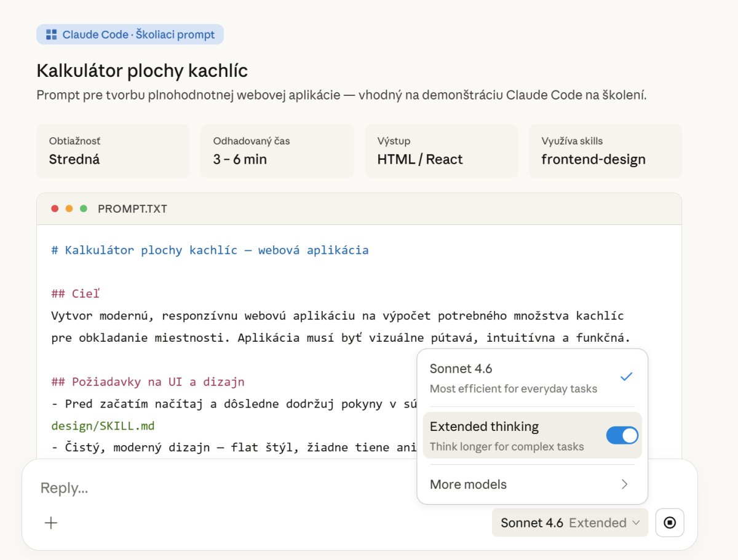
Task: Click the grid icon in the Claude Code badge
Action: 52,34
